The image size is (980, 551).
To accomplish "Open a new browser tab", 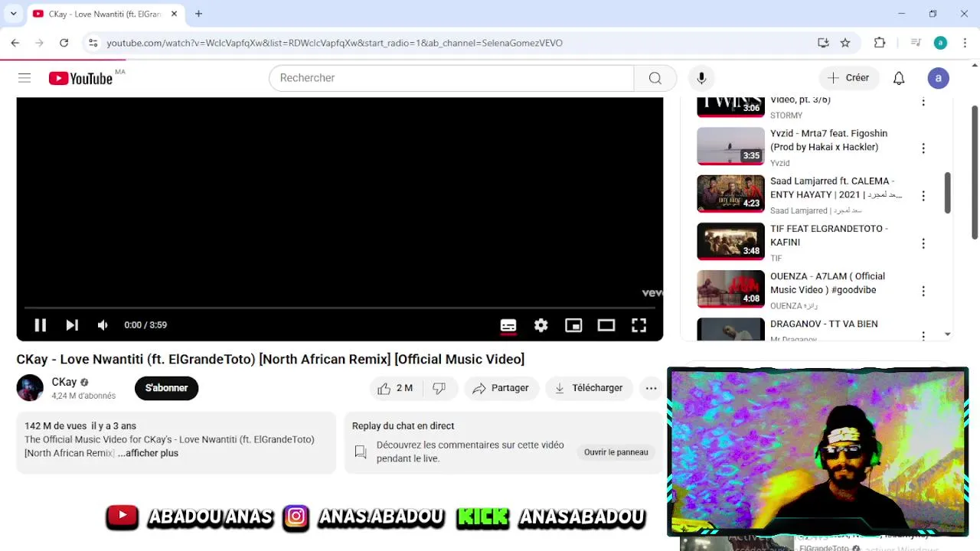I will coord(198,14).
